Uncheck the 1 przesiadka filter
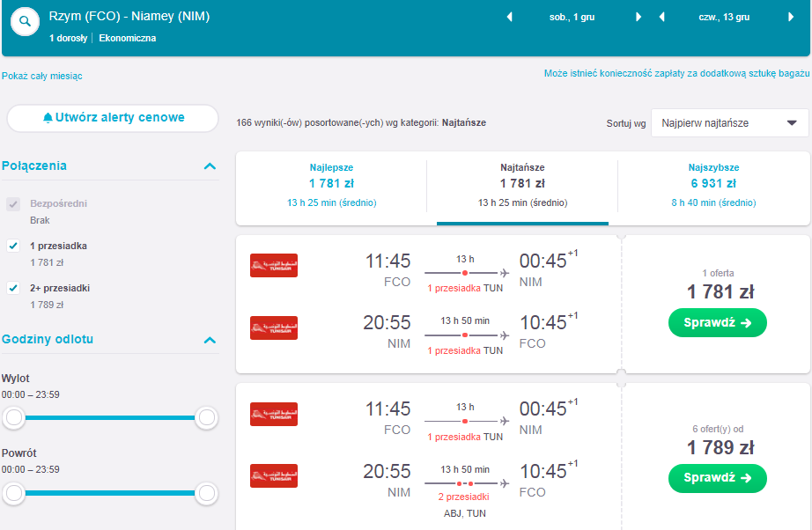Image resolution: width=812 pixels, height=530 pixels. [x=13, y=246]
